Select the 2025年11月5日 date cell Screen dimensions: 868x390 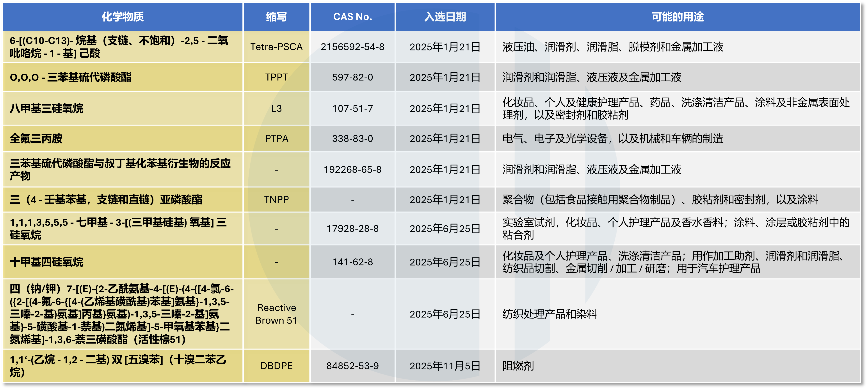(445, 366)
